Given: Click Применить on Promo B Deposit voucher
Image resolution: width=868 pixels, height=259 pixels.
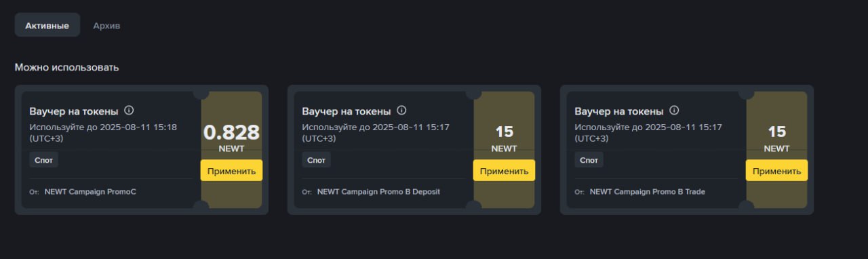Looking at the screenshot, I should click(504, 171).
